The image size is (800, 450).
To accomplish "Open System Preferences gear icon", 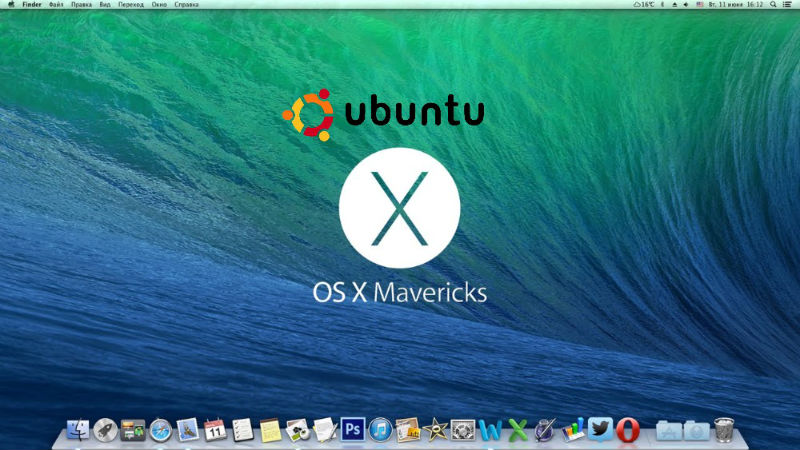I will [463, 430].
